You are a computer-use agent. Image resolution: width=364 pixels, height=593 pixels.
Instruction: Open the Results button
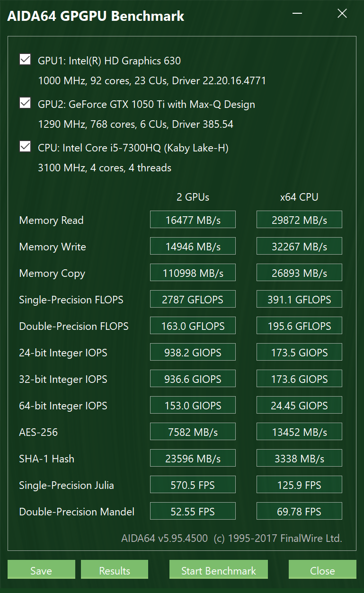115,570
